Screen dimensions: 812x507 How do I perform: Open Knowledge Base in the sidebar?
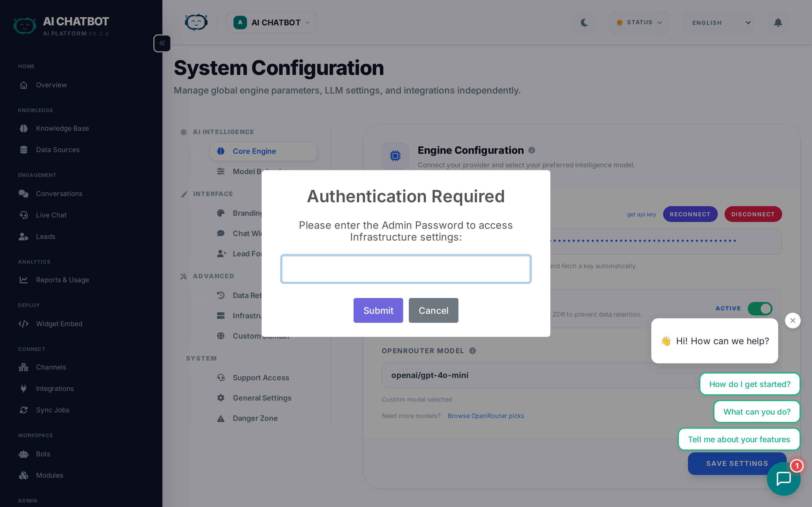pyautogui.click(x=62, y=128)
